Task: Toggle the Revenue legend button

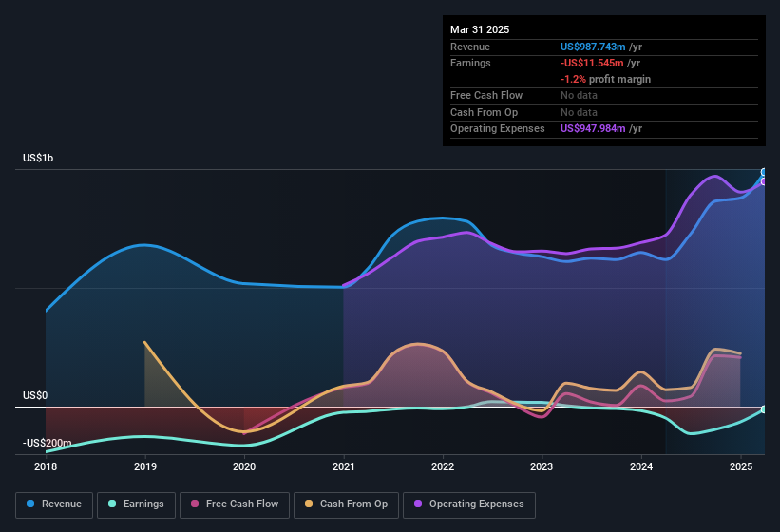Action: point(54,504)
